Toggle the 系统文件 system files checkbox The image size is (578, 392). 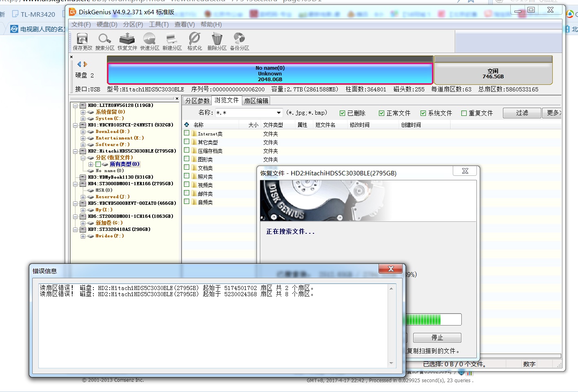click(423, 113)
